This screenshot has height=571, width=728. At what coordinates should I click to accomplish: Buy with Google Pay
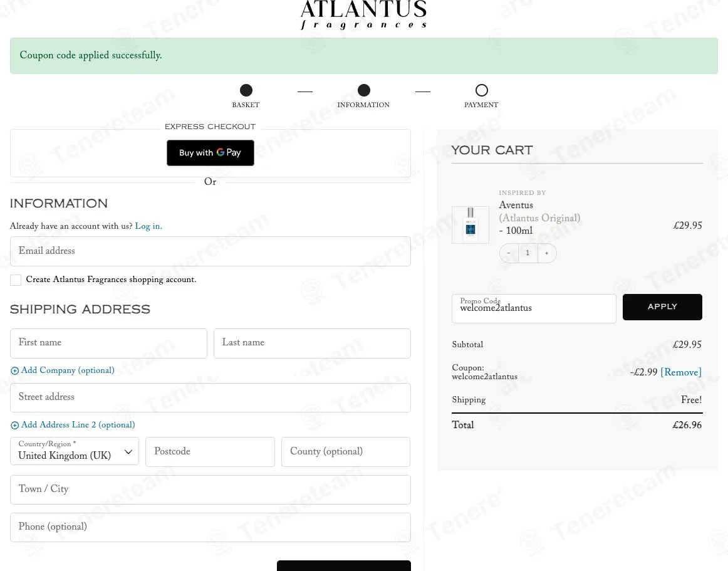click(x=211, y=153)
